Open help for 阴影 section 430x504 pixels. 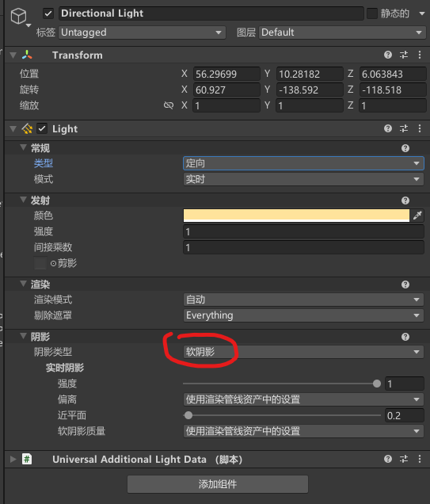(405, 337)
